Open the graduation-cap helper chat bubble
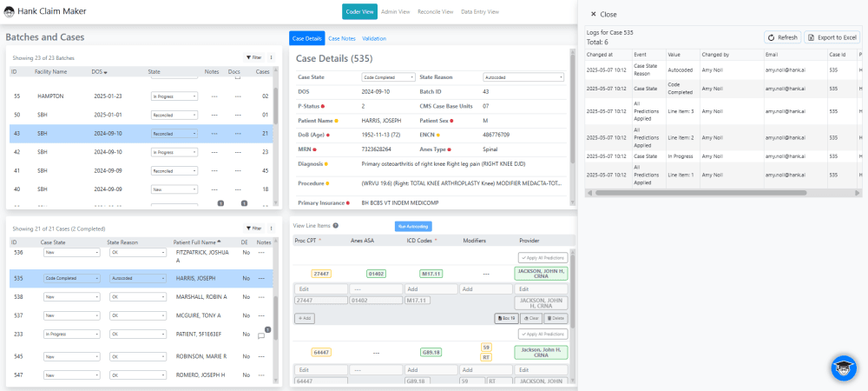 [x=845, y=368]
